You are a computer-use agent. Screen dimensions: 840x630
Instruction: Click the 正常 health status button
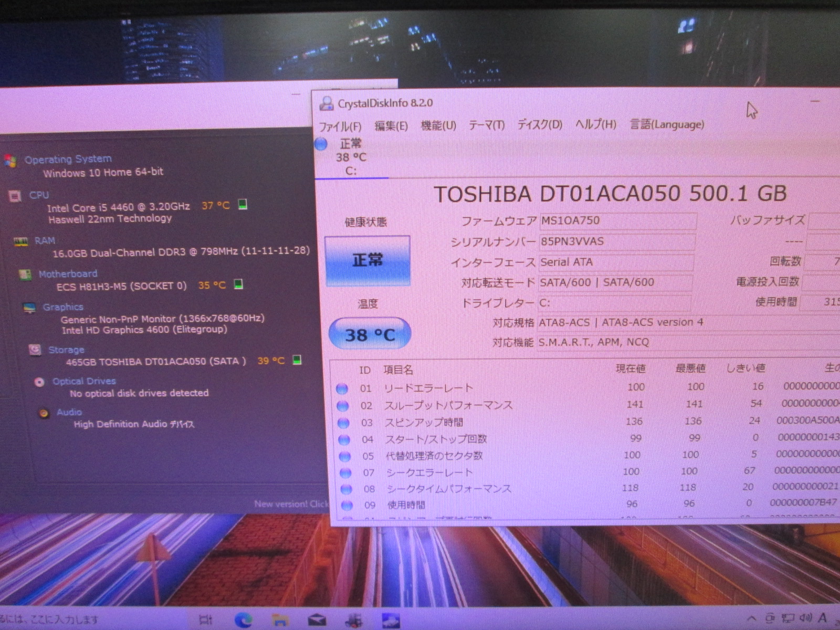pyautogui.click(x=367, y=260)
